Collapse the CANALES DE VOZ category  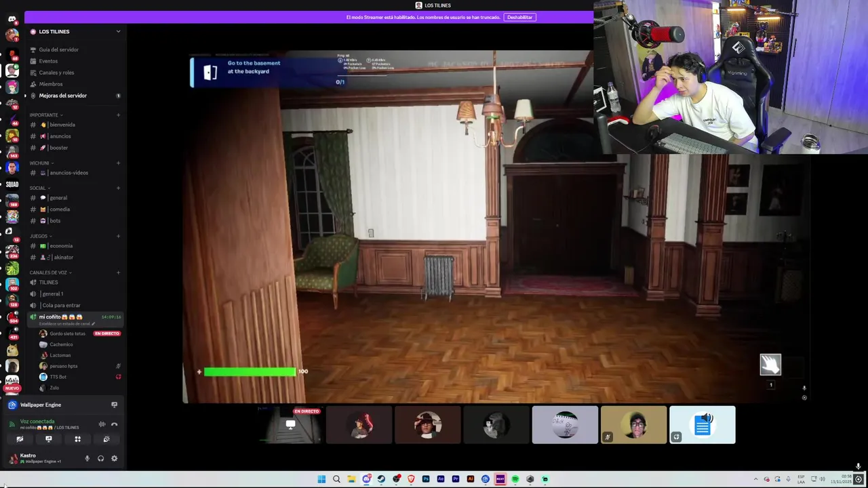50,272
